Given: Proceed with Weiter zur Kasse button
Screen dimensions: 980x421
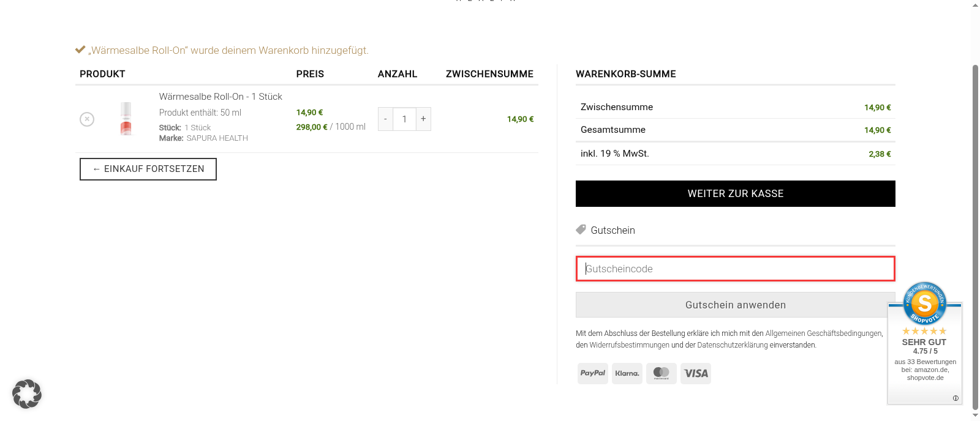Looking at the screenshot, I should [x=735, y=193].
